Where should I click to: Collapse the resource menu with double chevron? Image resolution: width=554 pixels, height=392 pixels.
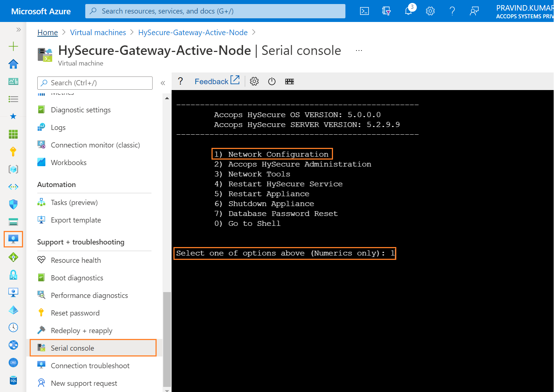pyautogui.click(x=163, y=83)
